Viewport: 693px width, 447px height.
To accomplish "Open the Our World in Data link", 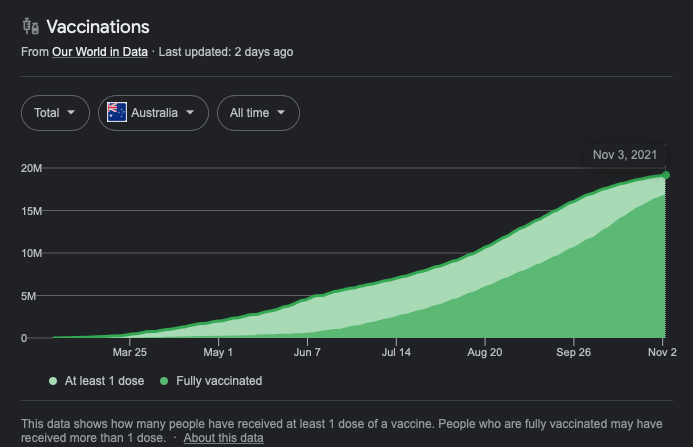I will [x=99, y=52].
